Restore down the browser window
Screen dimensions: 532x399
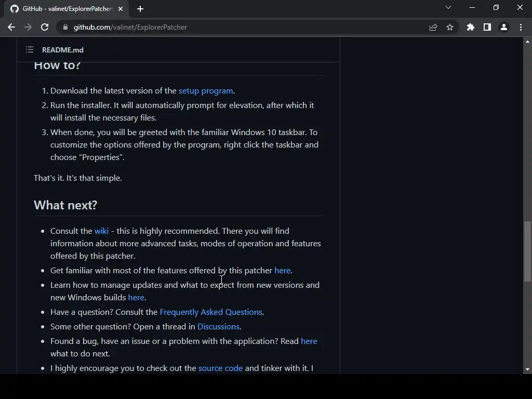tap(496, 7)
